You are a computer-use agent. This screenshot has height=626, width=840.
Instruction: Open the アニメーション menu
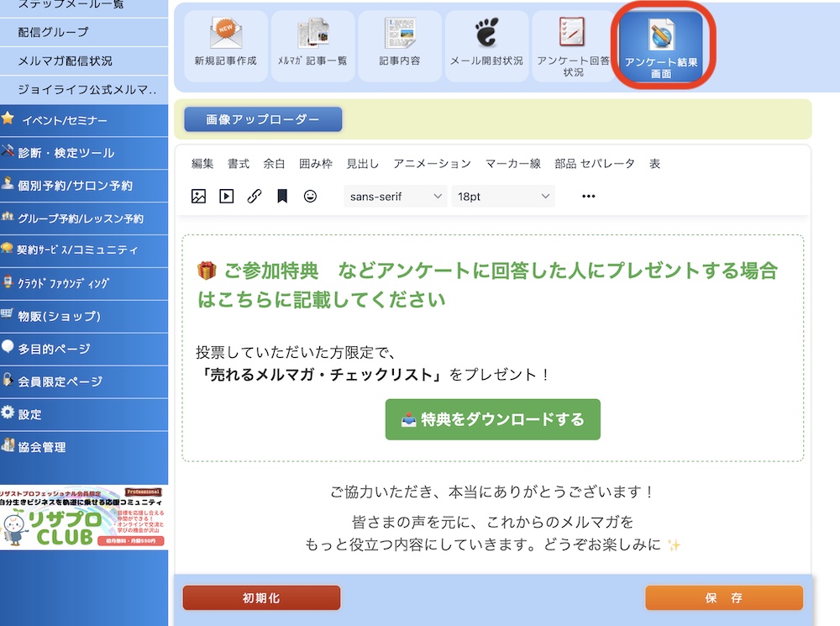[x=432, y=164]
